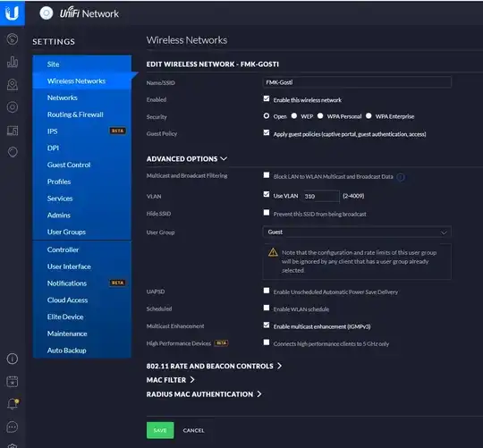Image resolution: width=483 pixels, height=448 pixels.
Task: Open the Insights bulb icon in sidebar
Action: coord(13,152)
